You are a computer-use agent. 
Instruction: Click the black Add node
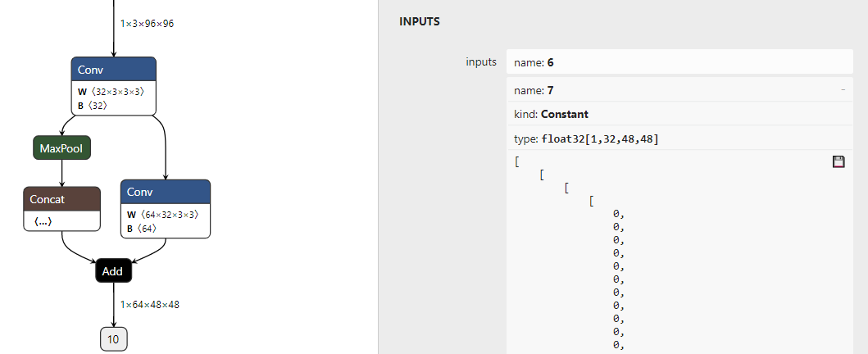point(113,270)
